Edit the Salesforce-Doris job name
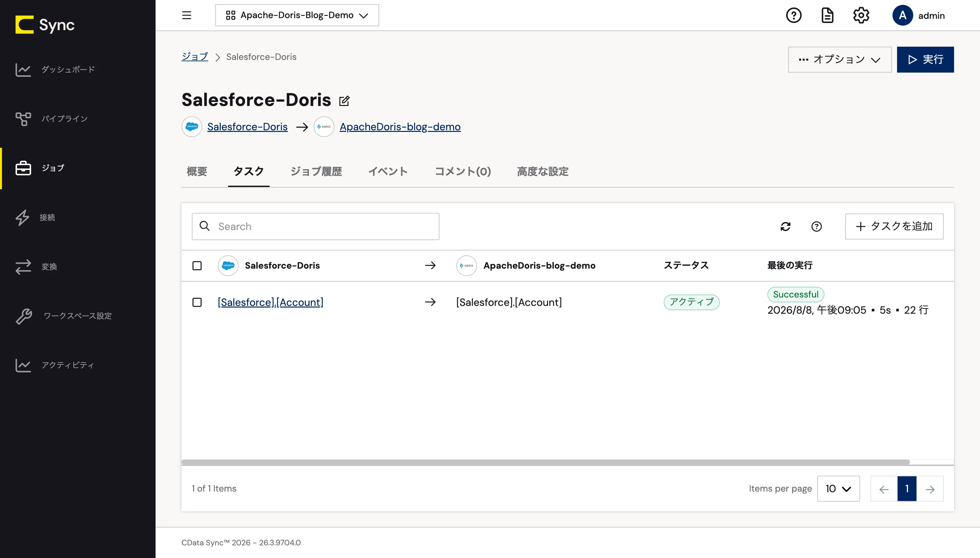The height and width of the screenshot is (558, 980). click(344, 101)
